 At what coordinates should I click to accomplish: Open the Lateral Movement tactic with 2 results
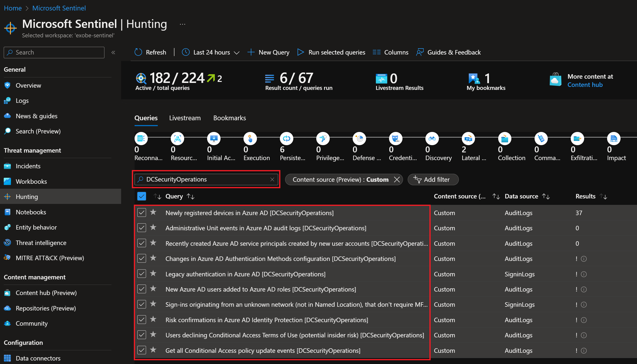pyautogui.click(x=468, y=138)
